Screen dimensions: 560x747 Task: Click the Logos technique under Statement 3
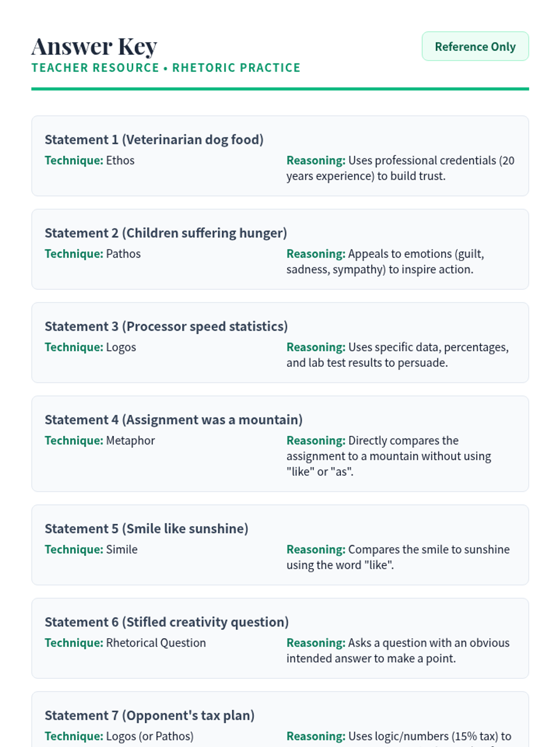[121, 347]
